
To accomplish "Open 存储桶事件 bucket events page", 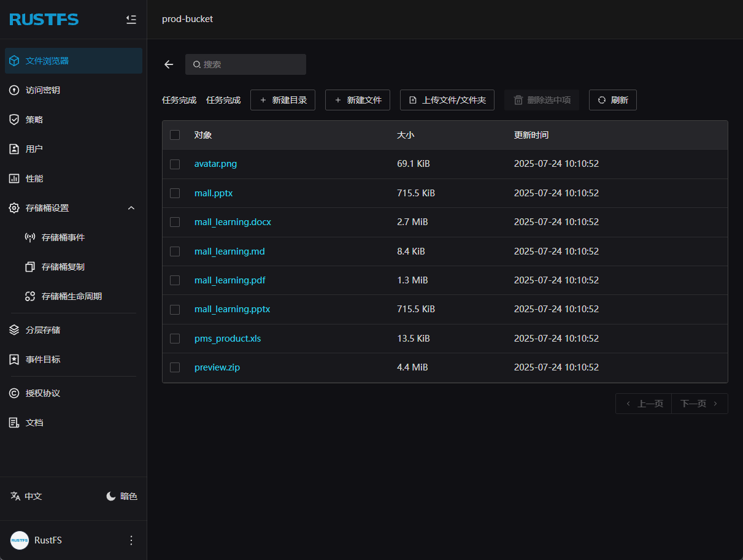I will [x=63, y=237].
